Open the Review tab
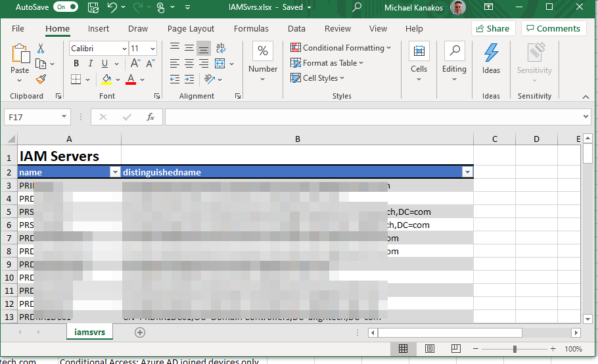This screenshot has height=364, width=598. pos(338,29)
